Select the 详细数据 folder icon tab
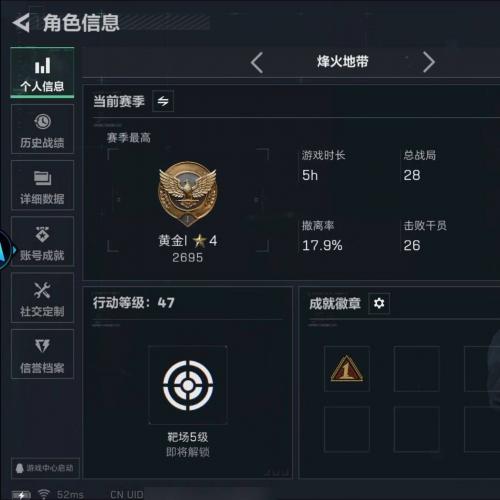This screenshot has height=500, width=500. (x=42, y=185)
